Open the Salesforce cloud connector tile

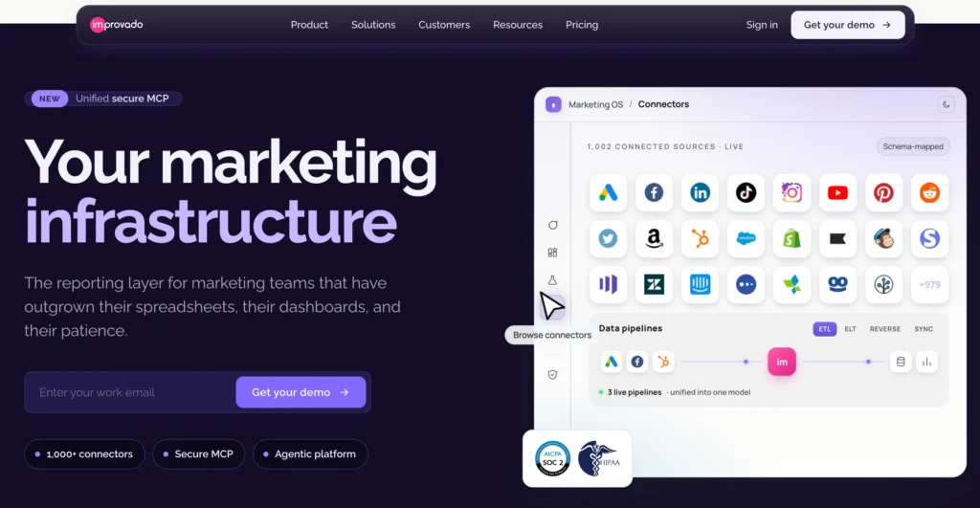click(746, 238)
